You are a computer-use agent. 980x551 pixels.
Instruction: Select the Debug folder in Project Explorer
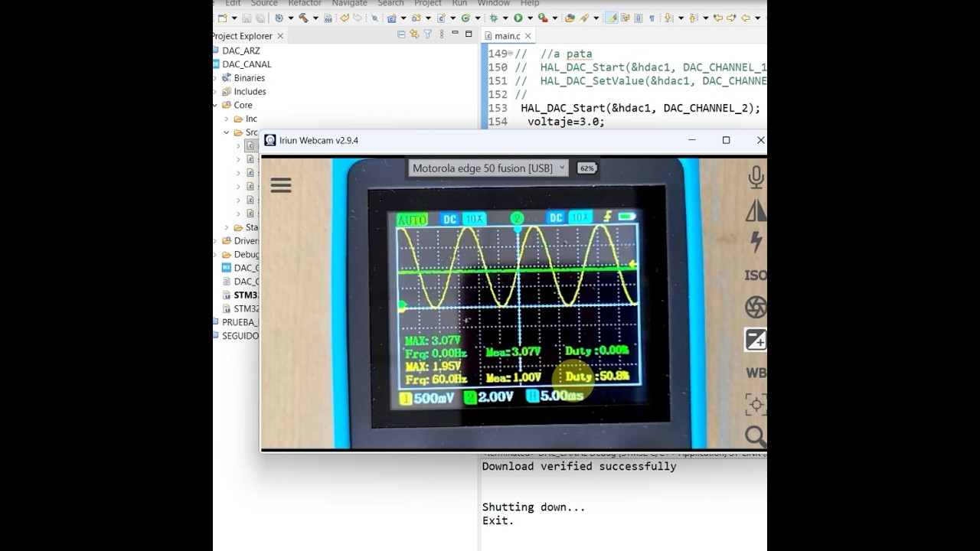(x=247, y=255)
